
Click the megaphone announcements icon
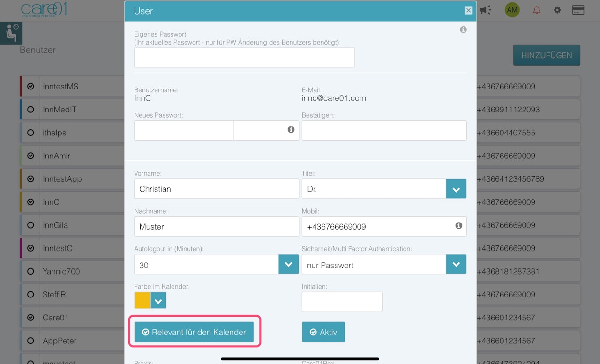point(486,10)
